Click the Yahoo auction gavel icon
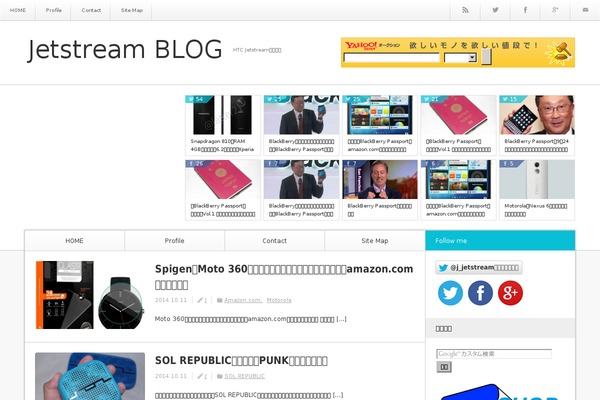 coord(559,52)
